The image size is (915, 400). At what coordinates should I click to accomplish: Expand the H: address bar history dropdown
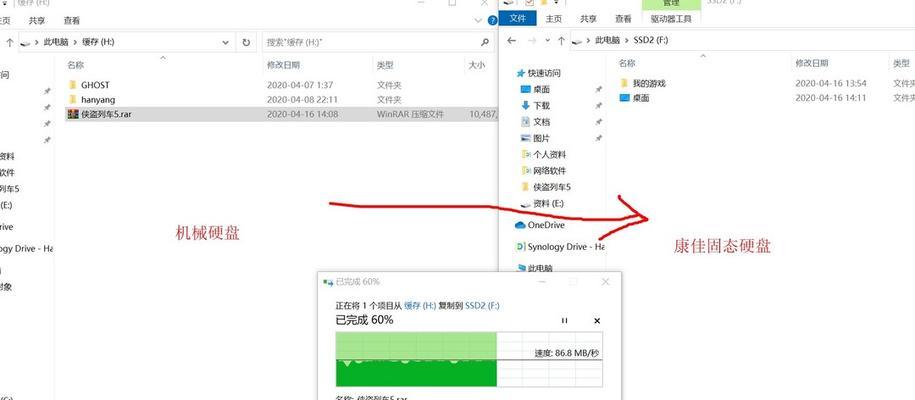click(x=226, y=43)
